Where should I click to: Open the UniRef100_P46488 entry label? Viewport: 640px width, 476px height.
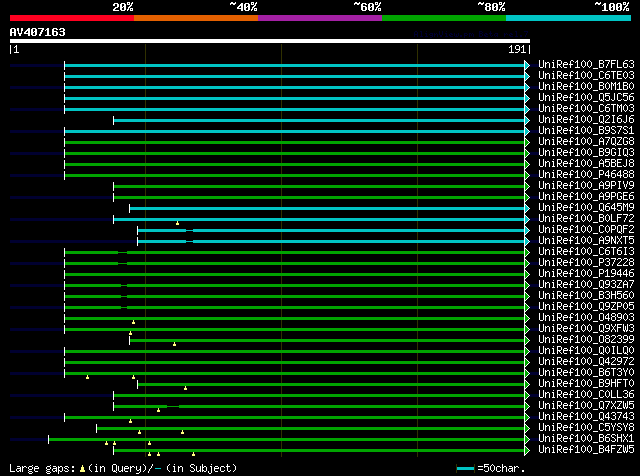point(586,175)
